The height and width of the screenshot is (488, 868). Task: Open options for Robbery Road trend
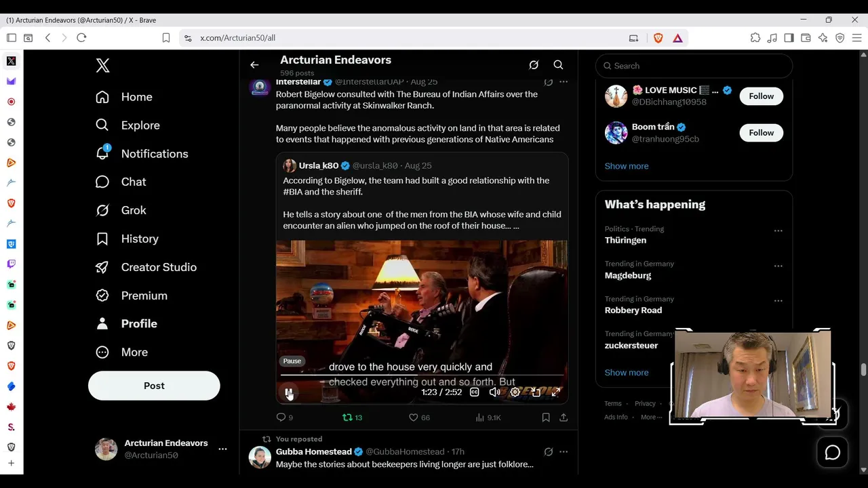tap(778, 301)
